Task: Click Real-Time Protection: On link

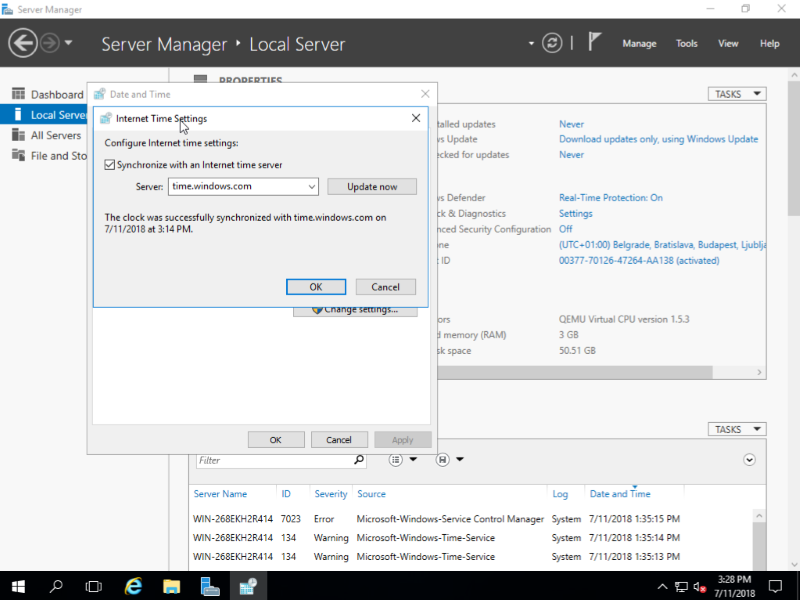Action: 611,198
